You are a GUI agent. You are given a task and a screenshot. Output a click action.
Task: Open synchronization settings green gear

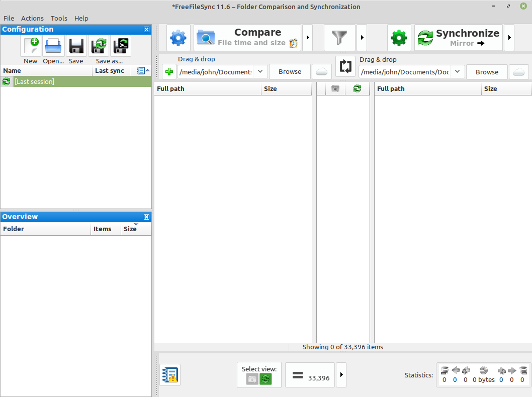click(x=399, y=38)
